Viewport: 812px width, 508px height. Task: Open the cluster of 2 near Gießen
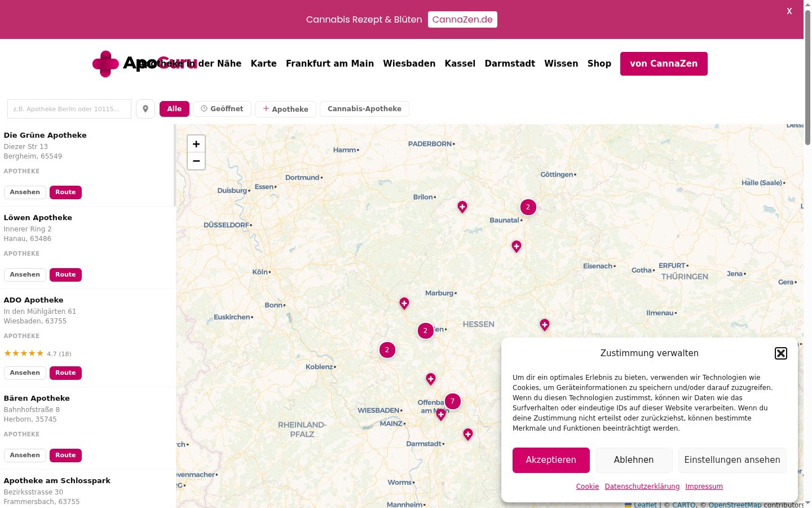pyautogui.click(x=425, y=331)
